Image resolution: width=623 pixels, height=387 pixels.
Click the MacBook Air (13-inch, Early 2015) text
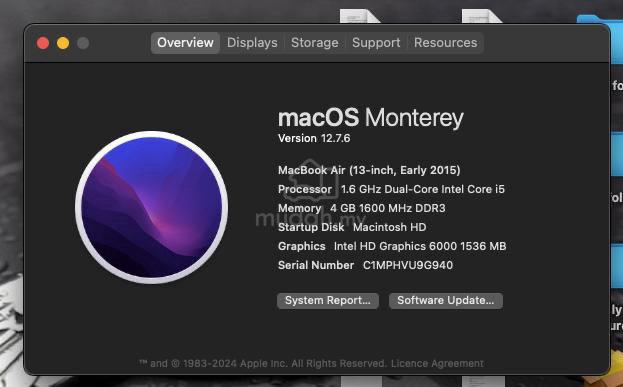(x=369, y=170)
